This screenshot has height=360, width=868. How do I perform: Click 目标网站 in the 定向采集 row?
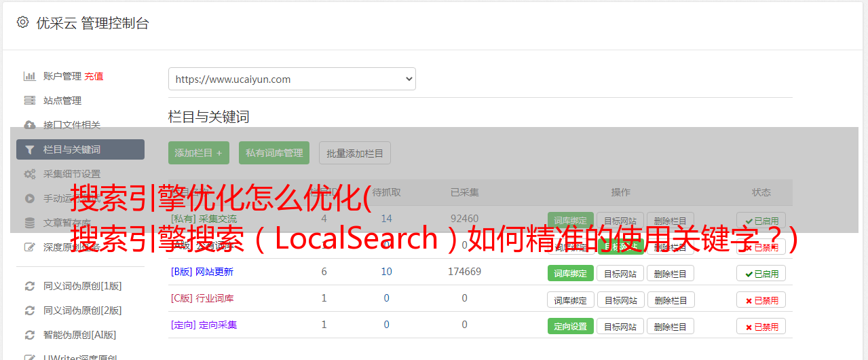pos(620,326)
